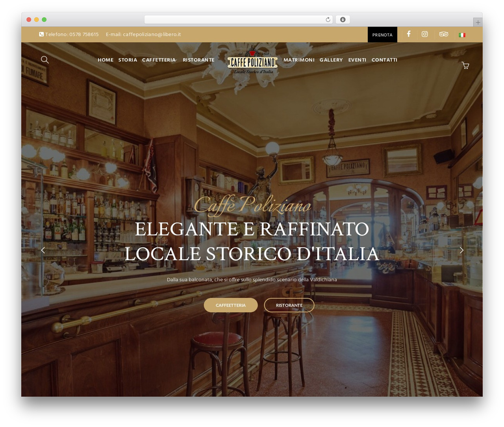Visit the Facebook page icon
Image resolution: width=504 pixels, height=427 pixels.
coord(409,34)
